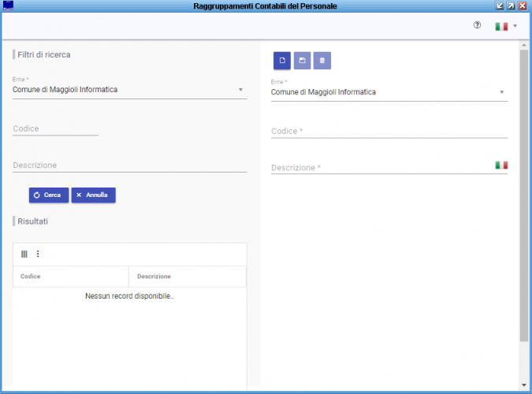Click the Descrizione search filter field
Image resolution: width=532 pixels, height=394 pixels.
tap(129, 165)
